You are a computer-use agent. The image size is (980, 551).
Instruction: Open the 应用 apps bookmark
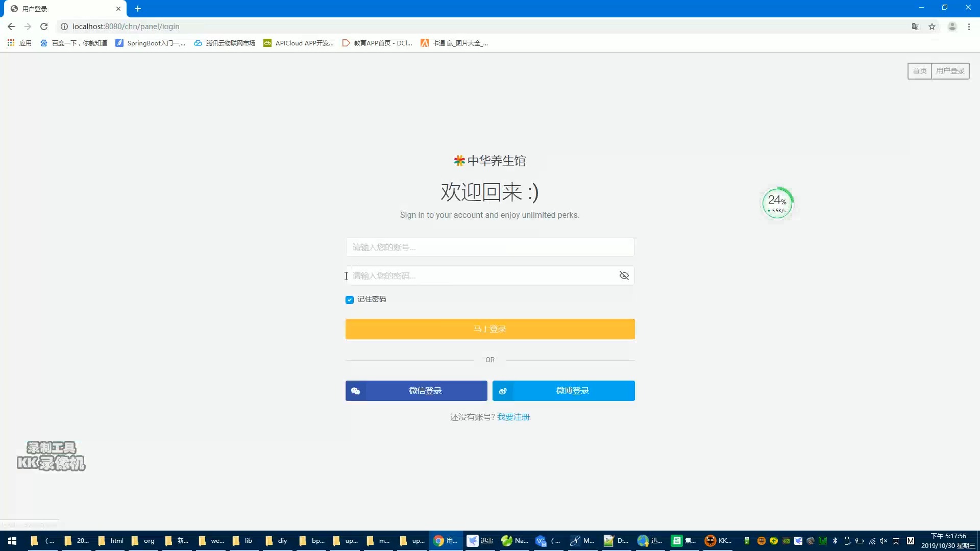pyautogui.click(x=19, y=43)
